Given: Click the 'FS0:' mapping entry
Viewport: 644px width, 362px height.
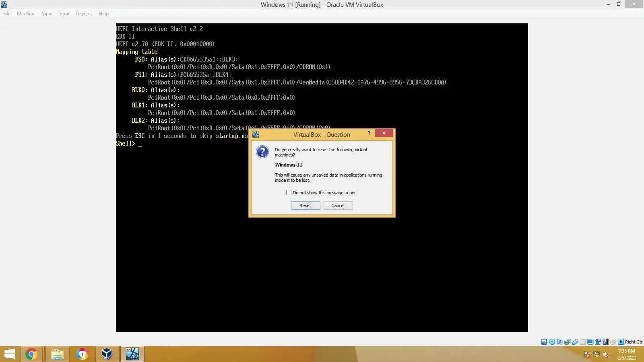Looking at the screenshot, I should point(141,60).
